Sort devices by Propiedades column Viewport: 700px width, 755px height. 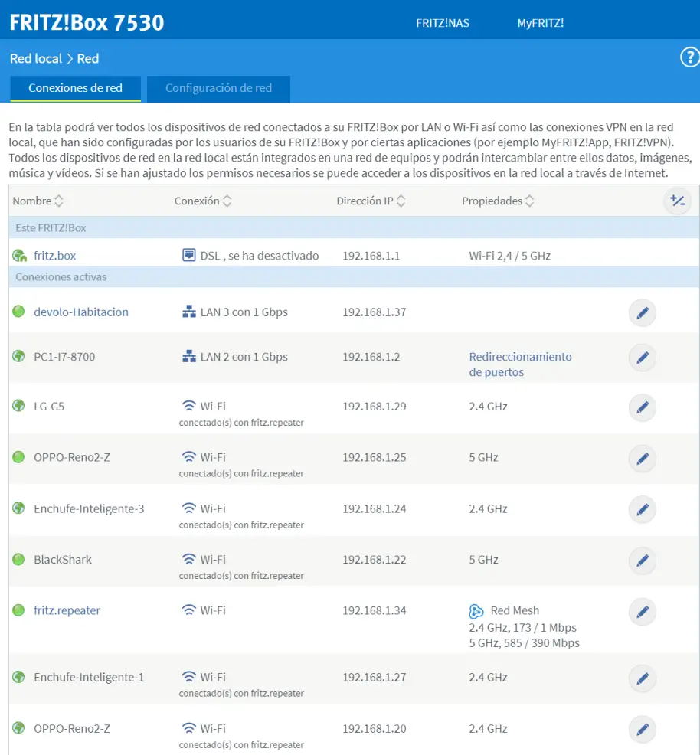[498, 201]
